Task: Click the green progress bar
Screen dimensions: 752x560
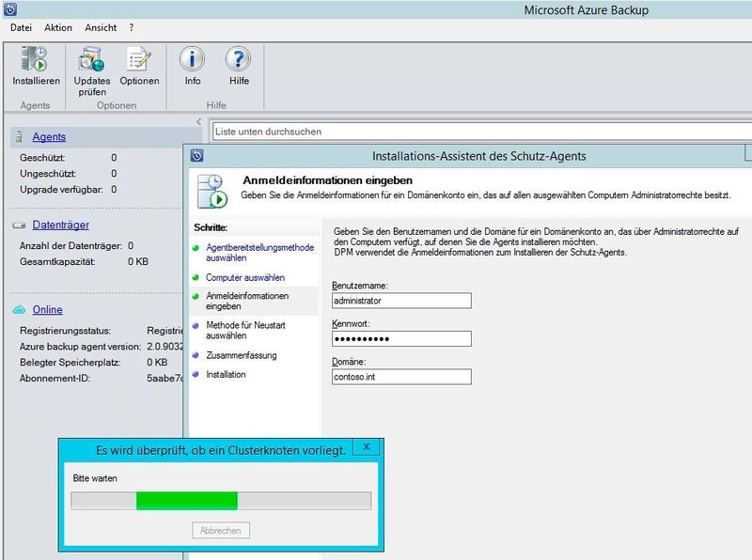Action: [x=187, y=501]
